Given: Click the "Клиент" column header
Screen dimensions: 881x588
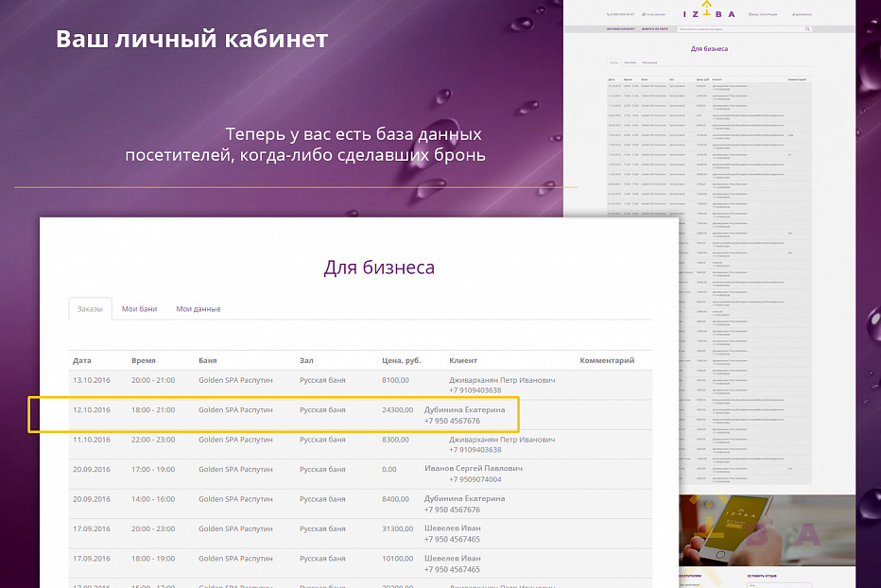Looking at the screenshot, I should coord(463,360).
